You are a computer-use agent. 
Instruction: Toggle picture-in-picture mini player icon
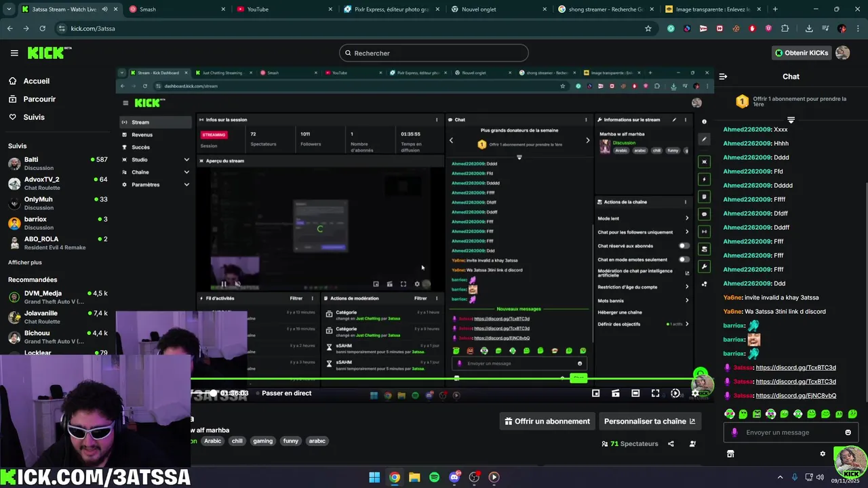[595, 393]
